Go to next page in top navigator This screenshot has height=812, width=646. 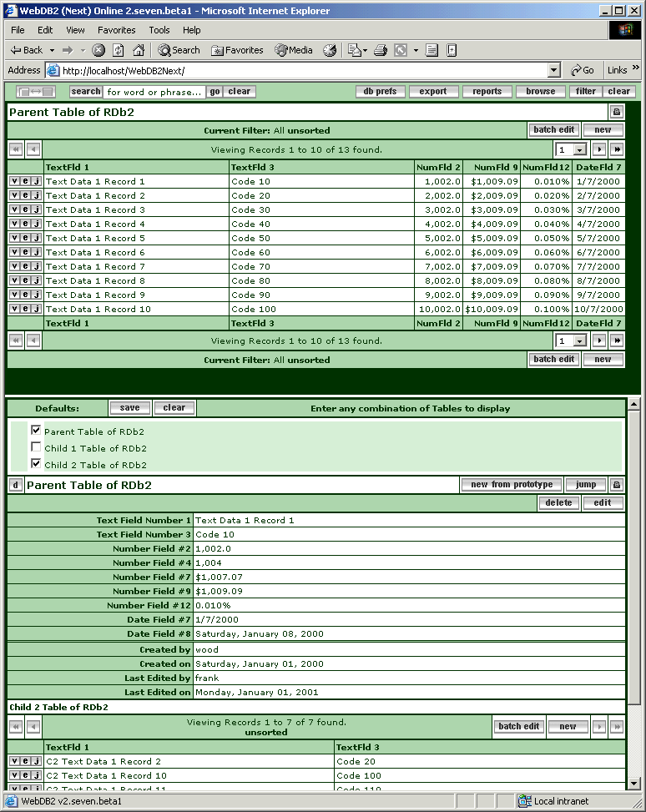coord(599,149)
